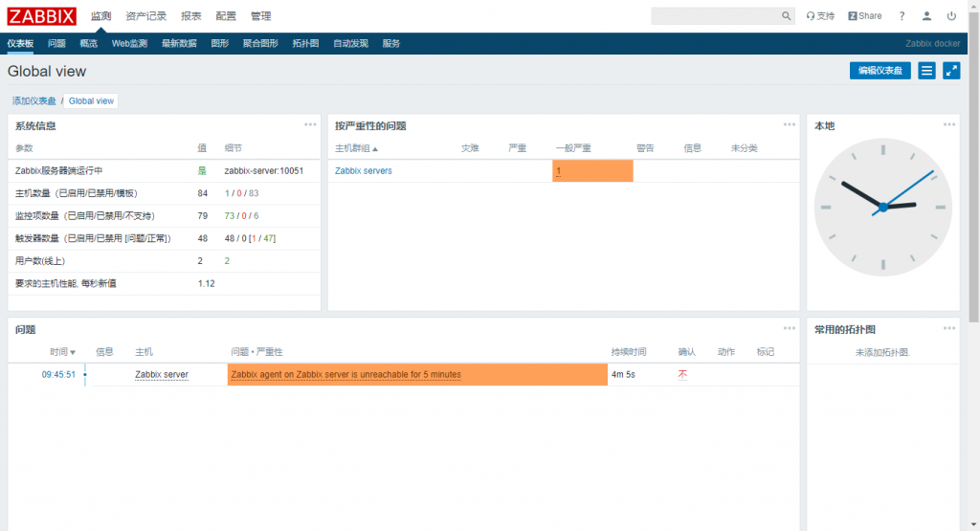
Task: Click the 支持 support link
Action: click(820, 15)
